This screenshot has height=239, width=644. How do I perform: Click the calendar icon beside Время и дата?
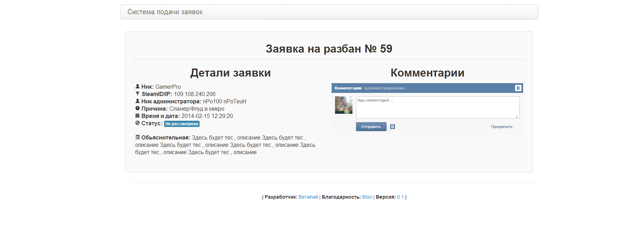(138, 116)
